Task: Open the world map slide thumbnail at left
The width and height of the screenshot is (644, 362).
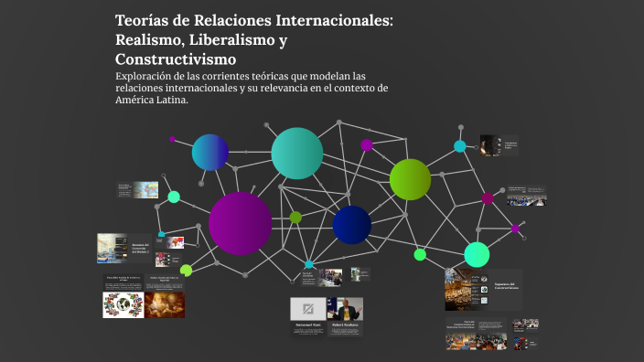Action: point(137,190)
